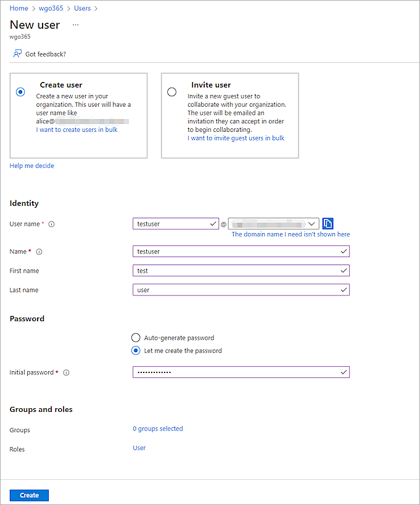Open the domain name dropdown

tap(312, 223)
